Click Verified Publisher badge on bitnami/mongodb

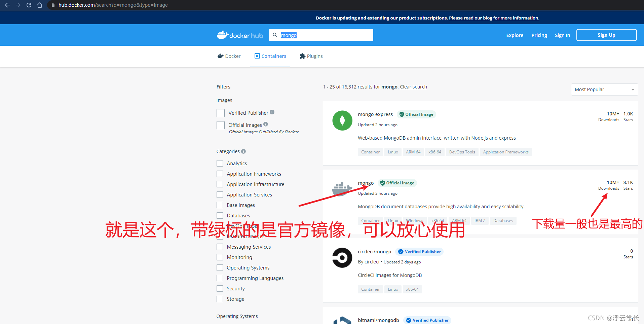[x=427, y=320]
